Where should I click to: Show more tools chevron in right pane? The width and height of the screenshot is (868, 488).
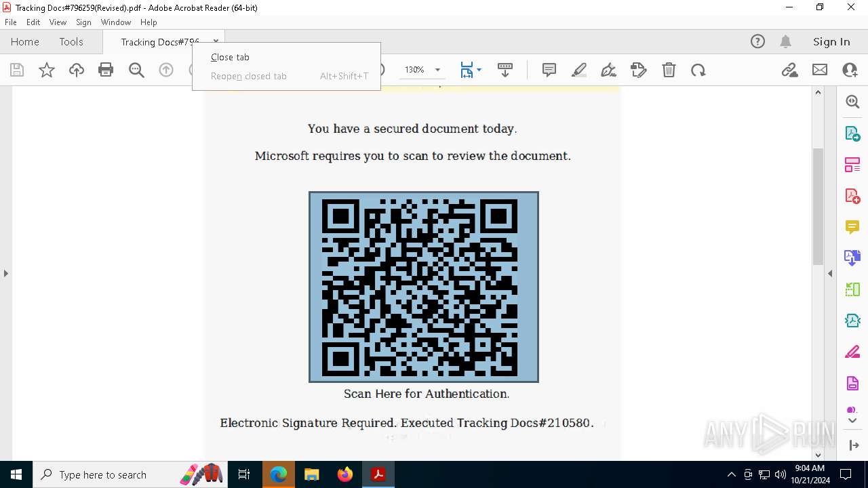(x=852, y=420)
